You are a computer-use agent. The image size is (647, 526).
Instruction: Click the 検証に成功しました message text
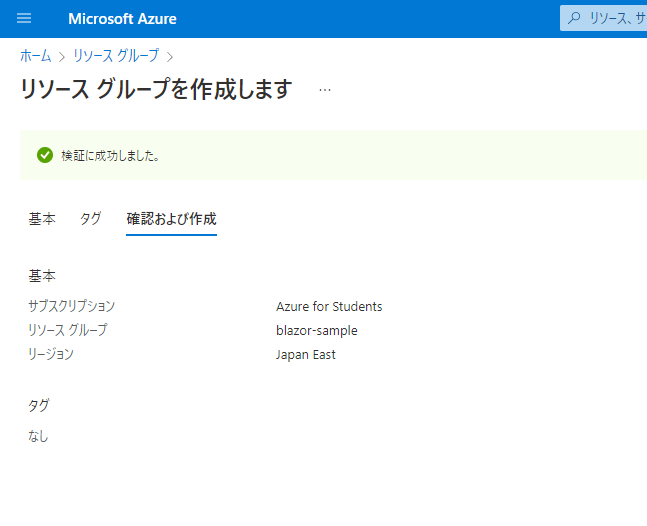tap(110, 156)
